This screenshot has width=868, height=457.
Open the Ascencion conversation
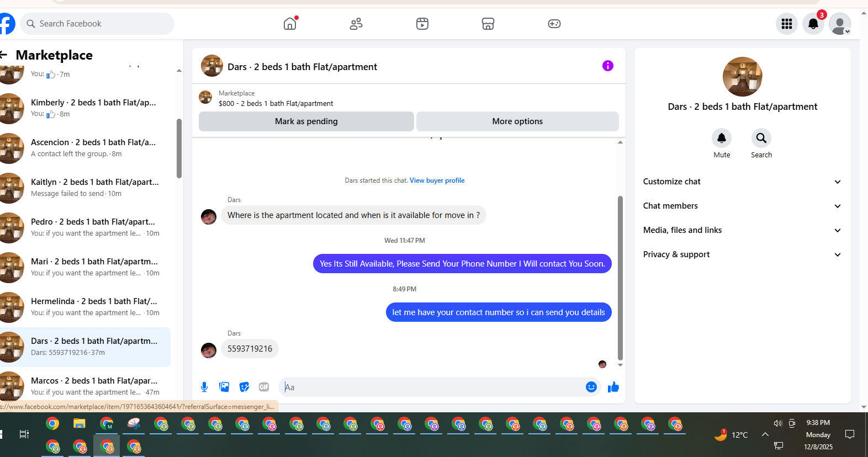[86, 148]
